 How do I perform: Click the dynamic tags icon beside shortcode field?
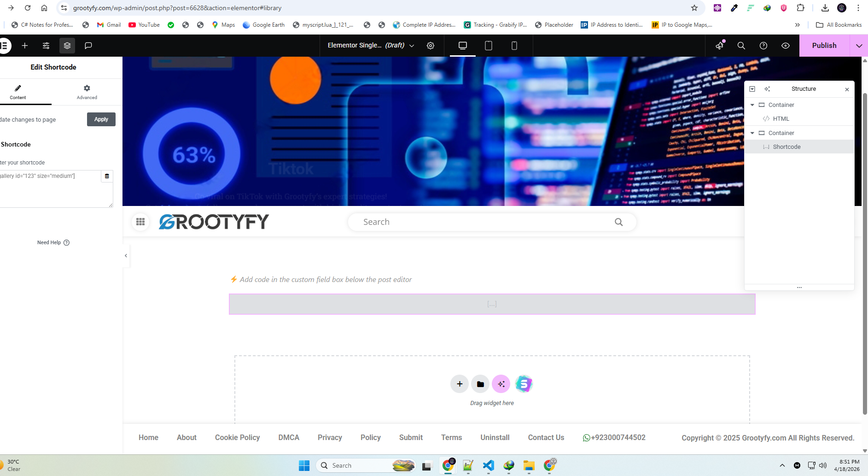[107, 176]
